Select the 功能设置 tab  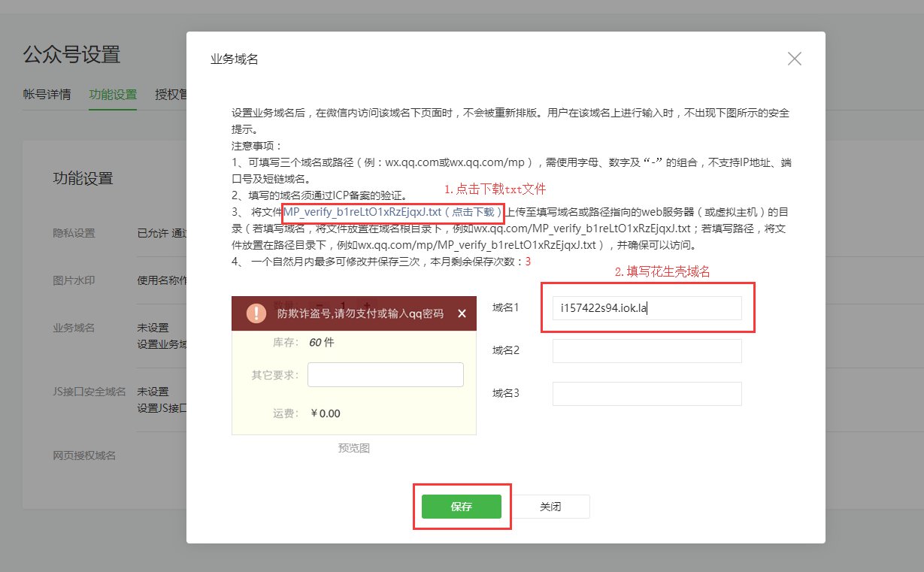tap(113, 95)
